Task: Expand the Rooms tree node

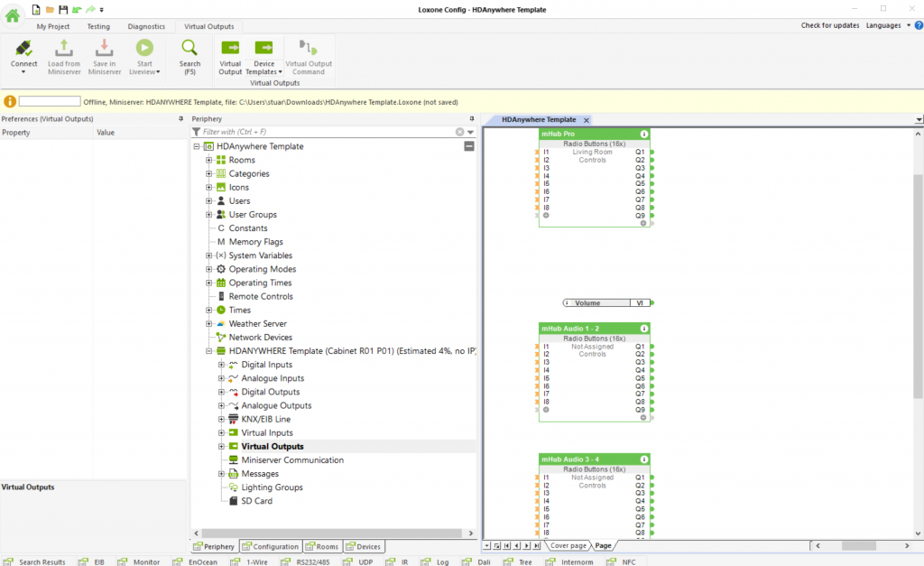Action: tap(208, 160)
